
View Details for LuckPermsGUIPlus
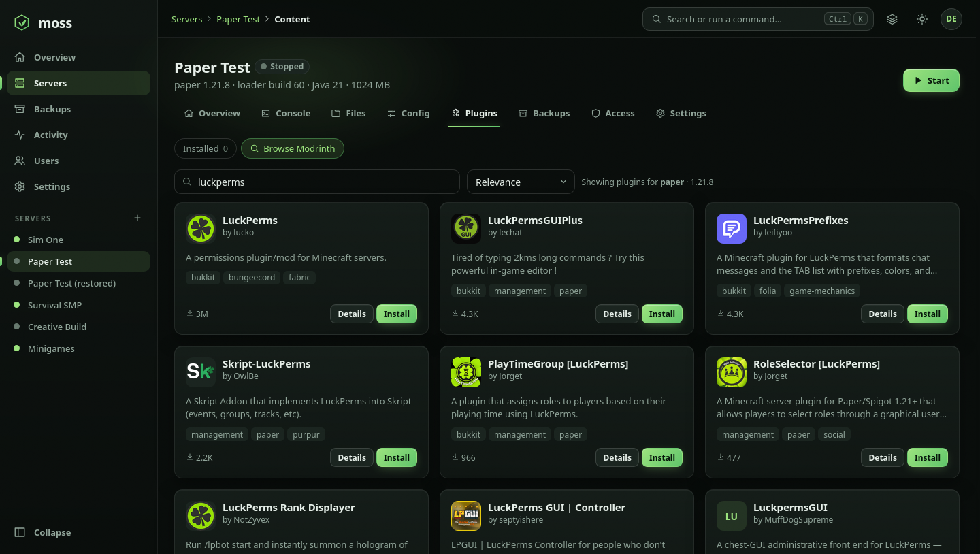pyautogui.click(x=617, y=314)
